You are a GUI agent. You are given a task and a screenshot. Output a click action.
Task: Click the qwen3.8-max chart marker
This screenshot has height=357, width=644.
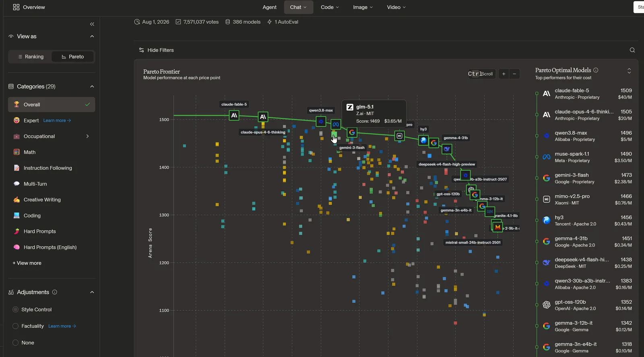click(x=321, y=121)
